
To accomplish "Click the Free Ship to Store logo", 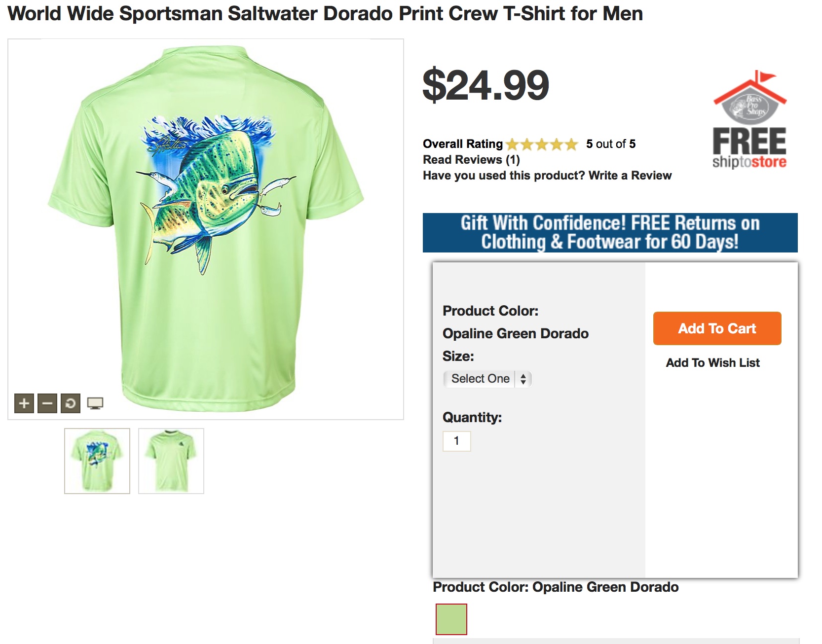I will pos(749,121).
